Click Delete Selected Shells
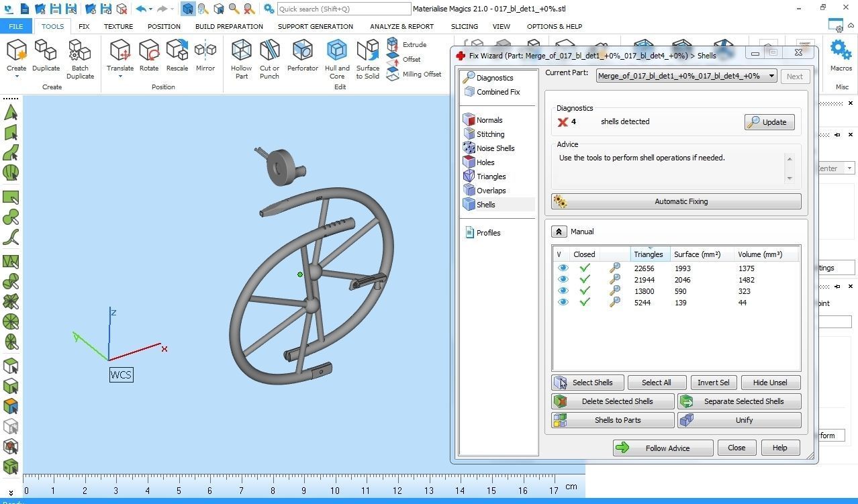The image size is (858, 504). click(612, 401)
